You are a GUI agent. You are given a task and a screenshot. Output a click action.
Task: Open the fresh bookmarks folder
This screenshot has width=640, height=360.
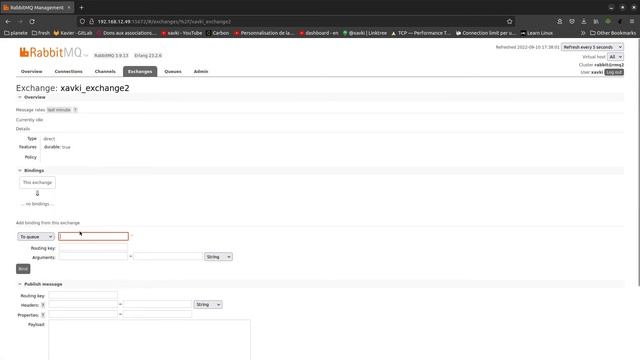(x=41, y=33)
